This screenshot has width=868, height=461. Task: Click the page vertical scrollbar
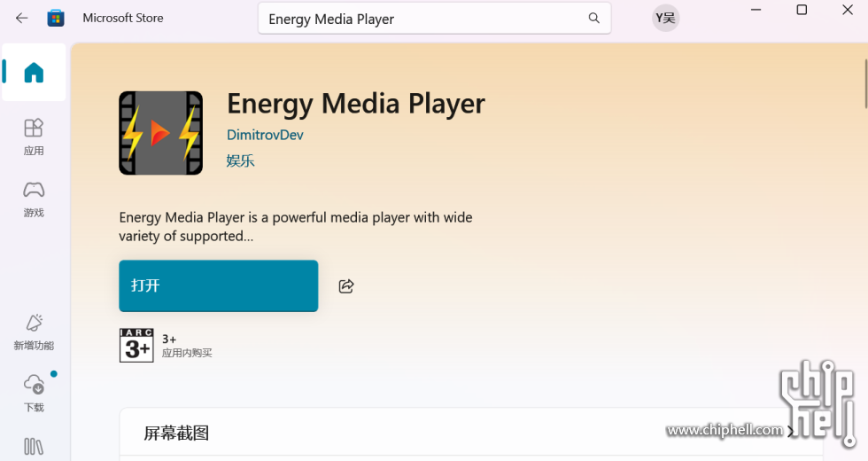(x=866, y=83)
